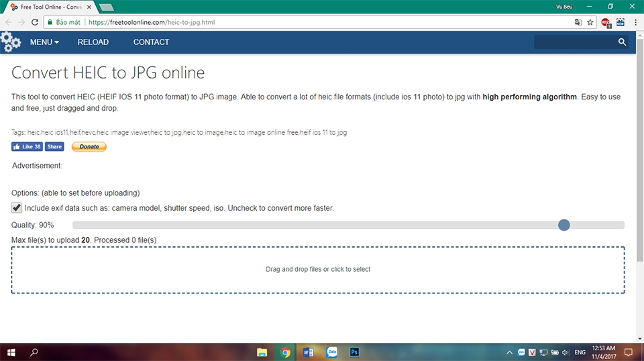Viewport: 644px width, 361px height.
Task: Click the address bar URL
Action: 152,22
